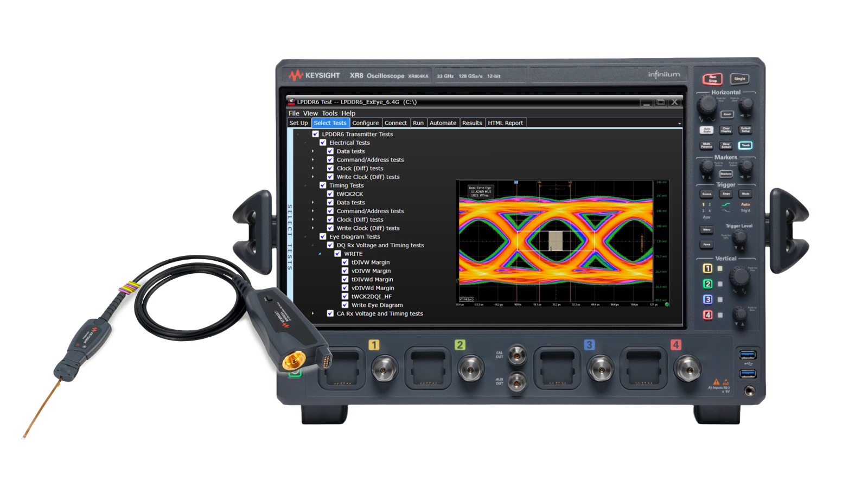Click the green status dot below the eye diagram
The image size is (868, 488).
pos(667,304)
